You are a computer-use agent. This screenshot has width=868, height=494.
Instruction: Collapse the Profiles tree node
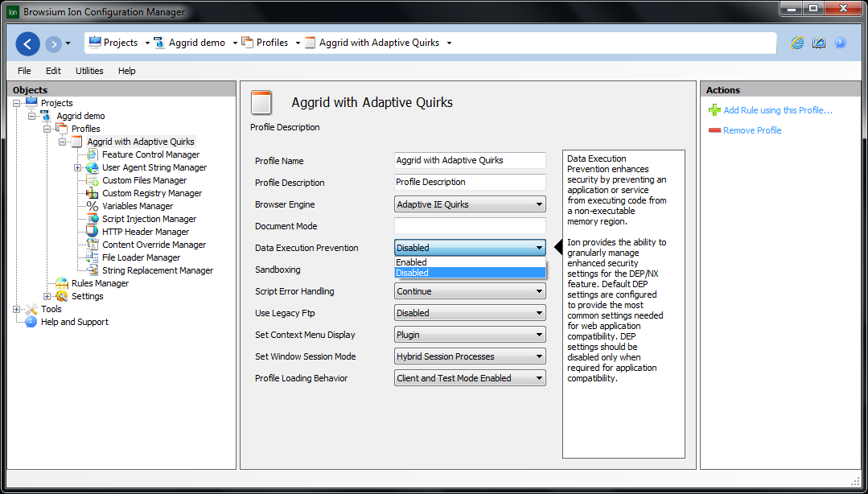tap(47, 129)
